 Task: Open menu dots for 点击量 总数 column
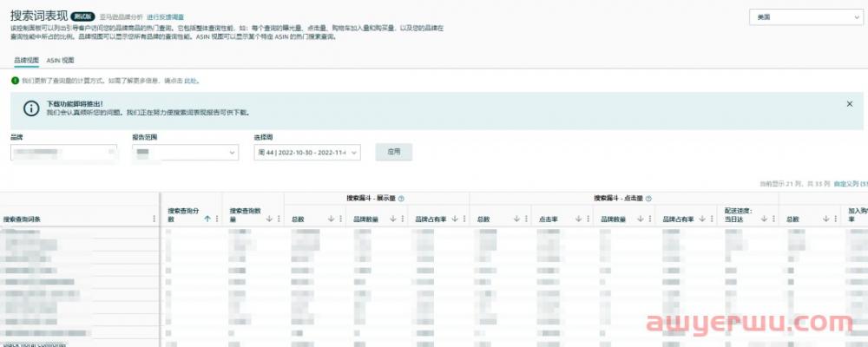(x=526, y=219)
